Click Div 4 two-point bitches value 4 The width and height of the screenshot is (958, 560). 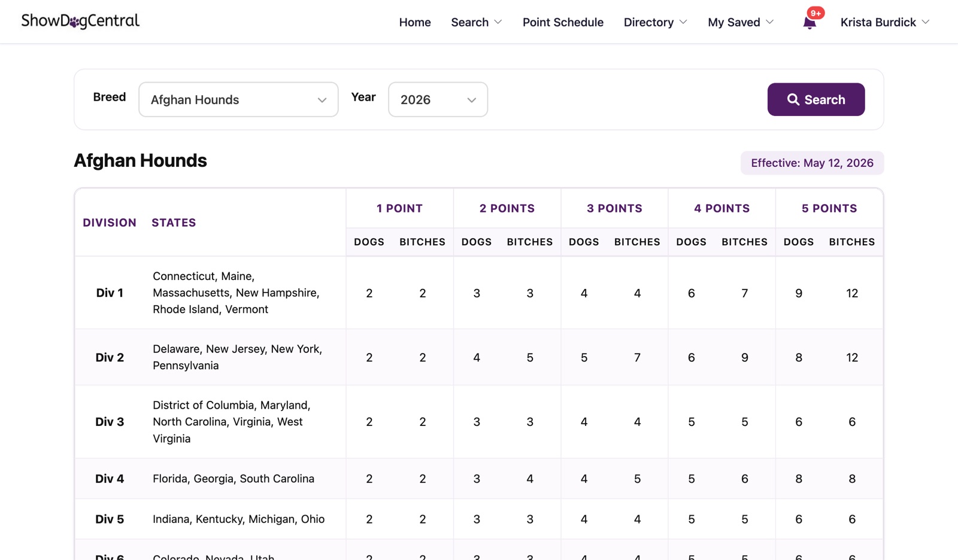click(x=530, y=479)
